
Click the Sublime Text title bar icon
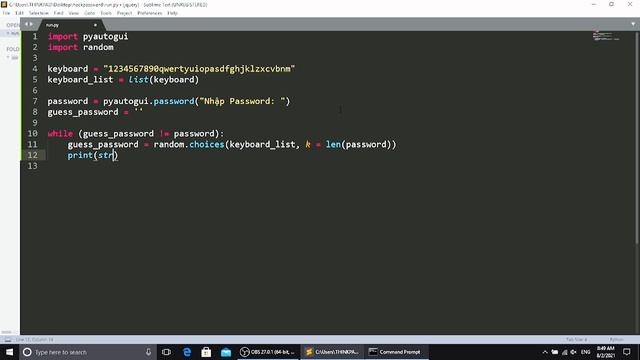pyautogui.click(x=4, y=4)
